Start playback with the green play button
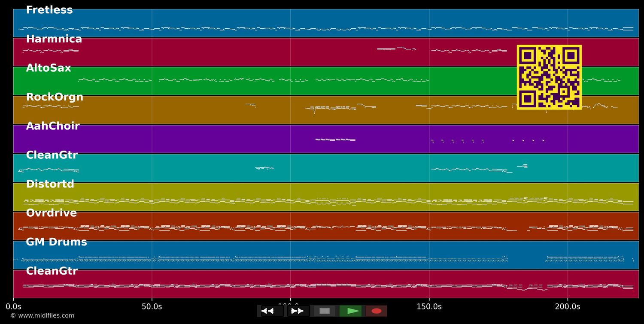 point(350,311)
